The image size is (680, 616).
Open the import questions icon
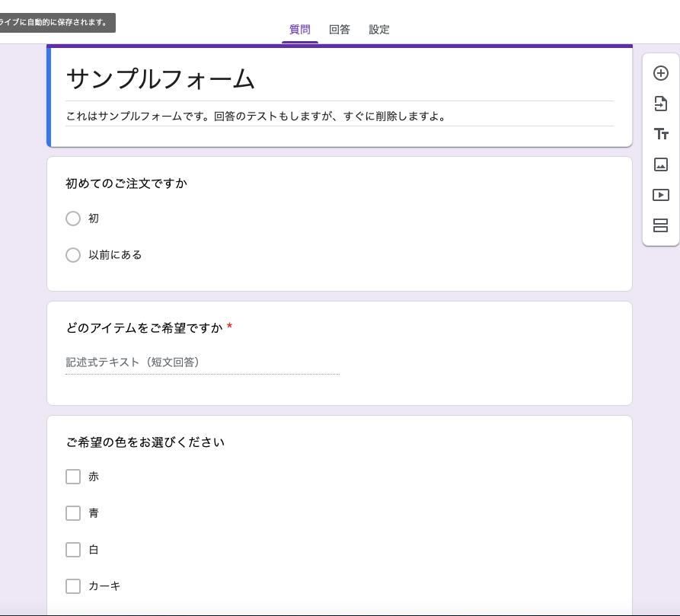[x=659, y=104]
